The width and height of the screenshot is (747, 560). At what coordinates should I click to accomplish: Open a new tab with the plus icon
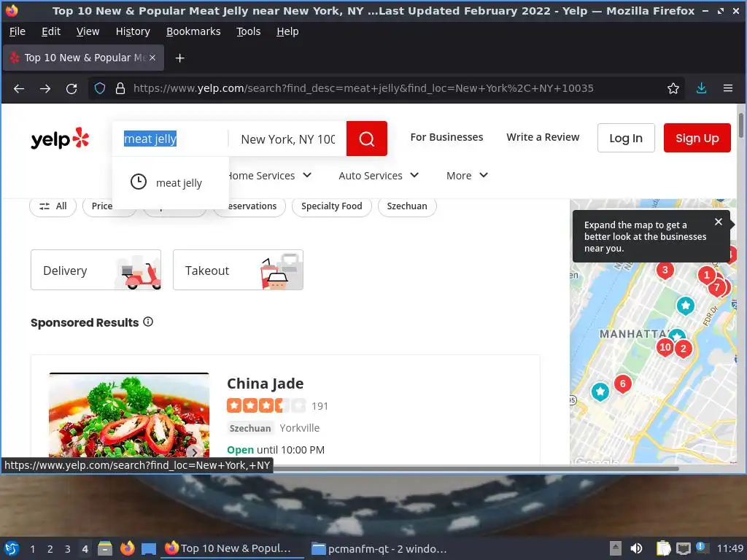[179, 58]
